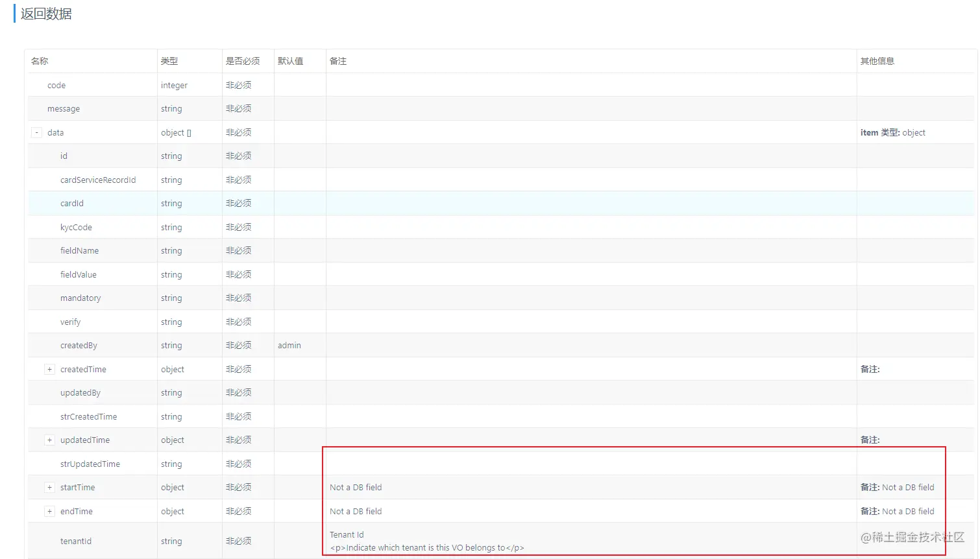Click 非必须 in the createdBy row
This screenshot has height=559, width=980.
[239, 345]
